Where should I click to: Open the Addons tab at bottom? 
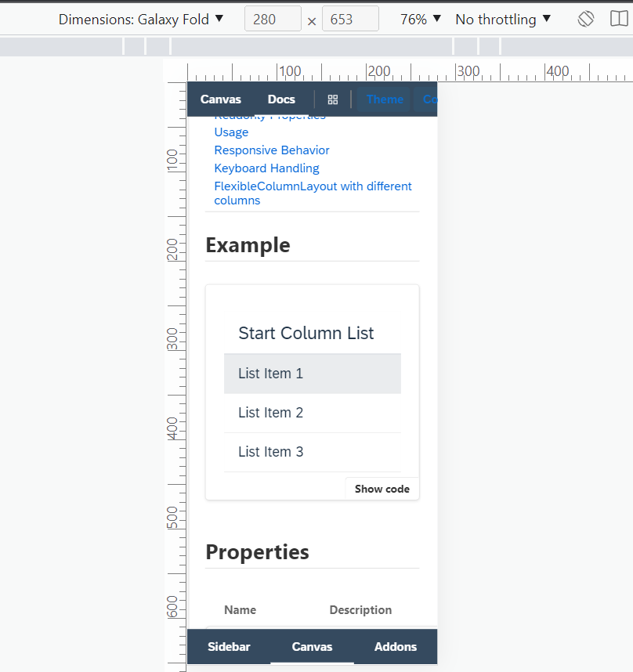[x=395, y=647]
